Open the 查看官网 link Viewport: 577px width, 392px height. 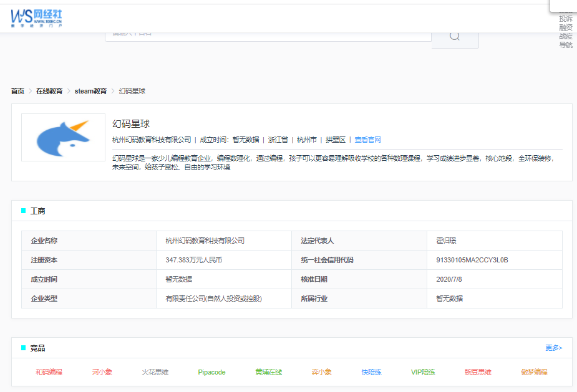(367, 140)
